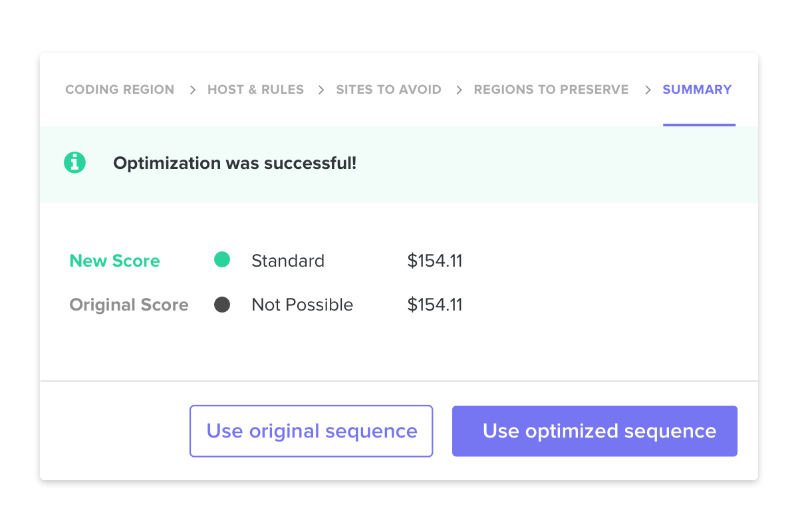This screenshot has height=532, width=798.
Task: Click the info icon in the success banner
Action: coord(75,163)
